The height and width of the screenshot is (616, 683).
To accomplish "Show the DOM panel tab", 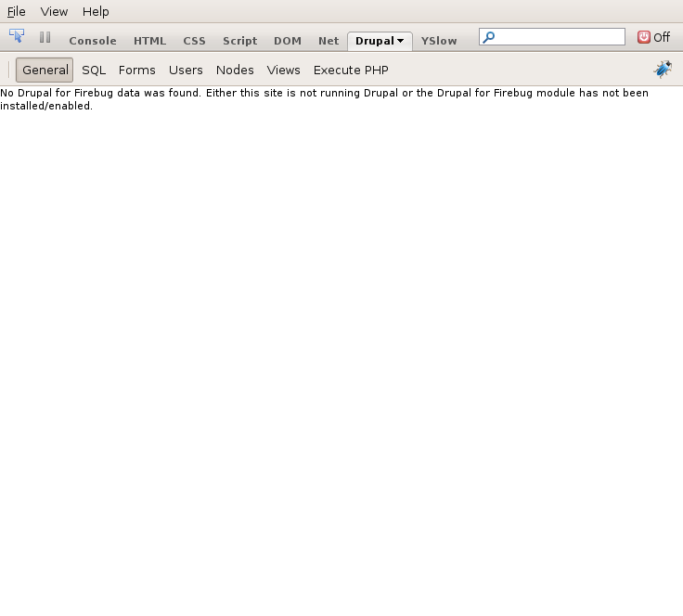I will tap(288, 41).
